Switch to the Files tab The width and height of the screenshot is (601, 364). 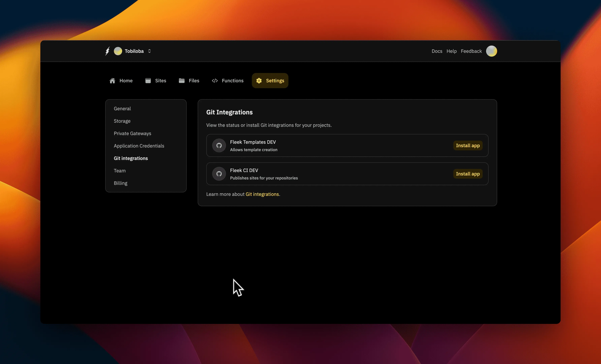[189, 81]
